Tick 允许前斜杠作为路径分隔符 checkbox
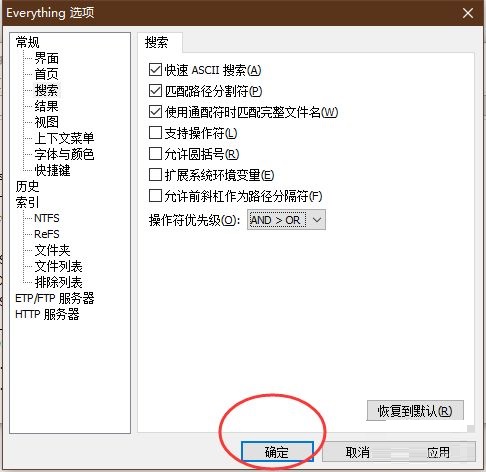Viewport: 486px width, 472px height. (155, 196)
